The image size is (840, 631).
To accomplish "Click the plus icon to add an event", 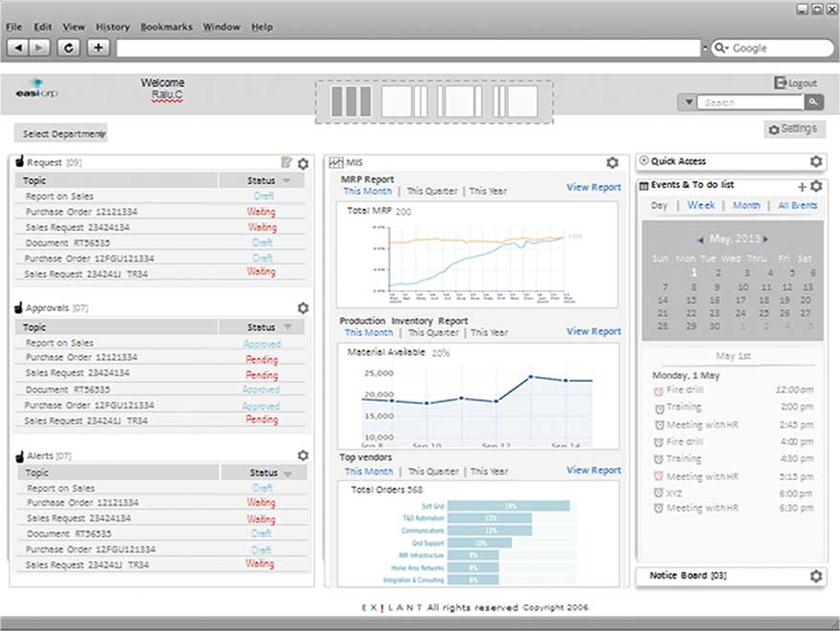I will (802, 187).
